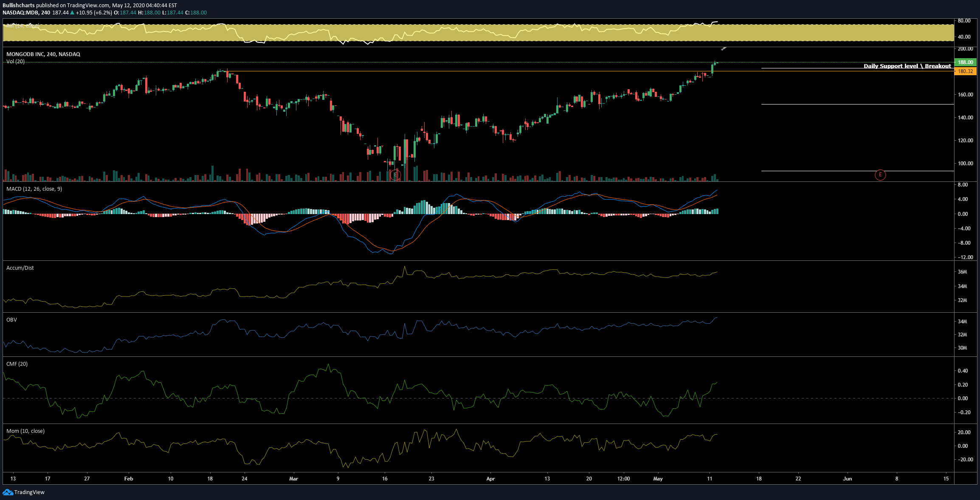Click the 12:00 time axis label
980x500 pixels.
[623, 479]
